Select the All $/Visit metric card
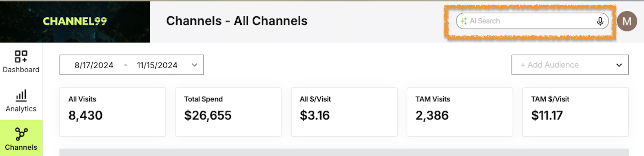 [x=344, y=112]
